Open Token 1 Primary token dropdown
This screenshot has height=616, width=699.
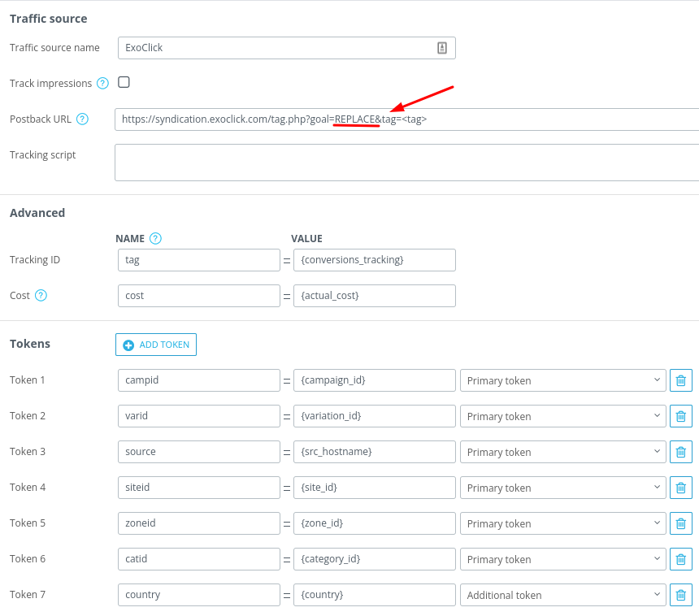[x=562, y=380]
